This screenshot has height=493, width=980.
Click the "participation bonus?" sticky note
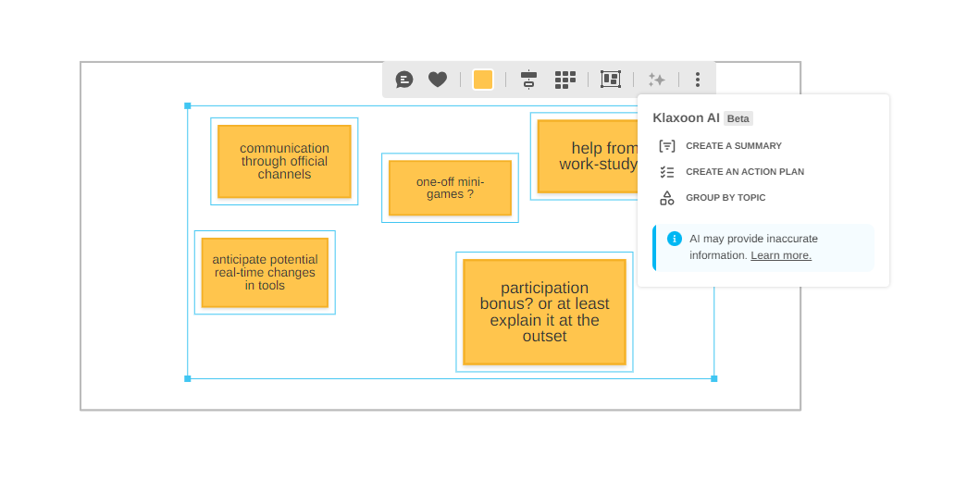tap(544, 312)
